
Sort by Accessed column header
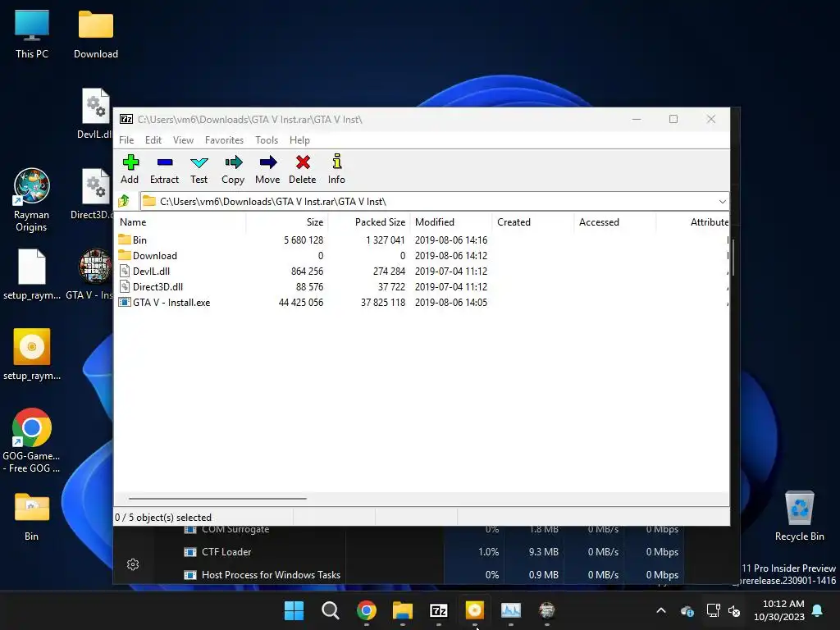(x=615, y=221)
